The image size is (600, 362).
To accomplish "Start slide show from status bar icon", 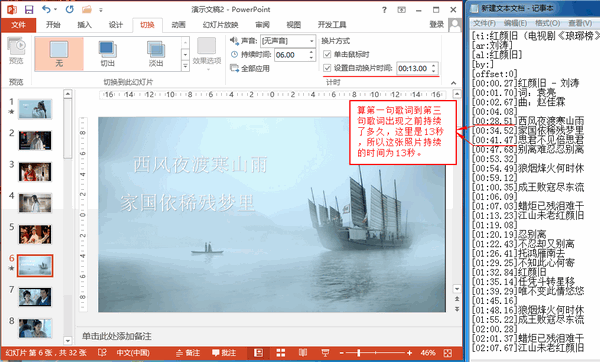I will click(325, 353).
